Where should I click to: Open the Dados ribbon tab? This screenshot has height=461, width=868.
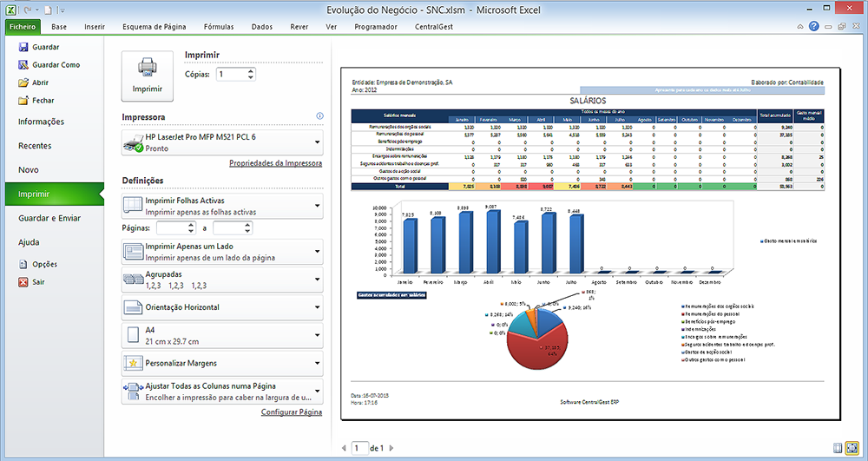click(x=262, y=27)
